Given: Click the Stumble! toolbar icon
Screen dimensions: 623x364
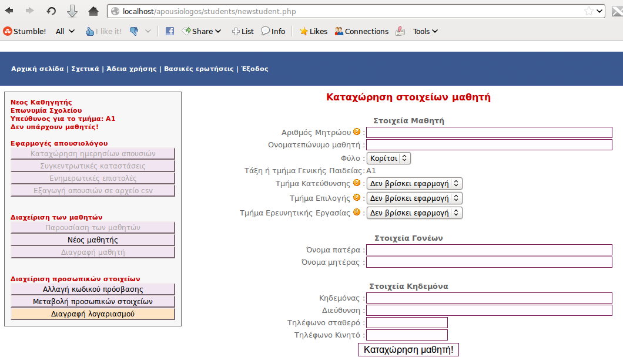Looking at the screenshot, I should (6, 31).
